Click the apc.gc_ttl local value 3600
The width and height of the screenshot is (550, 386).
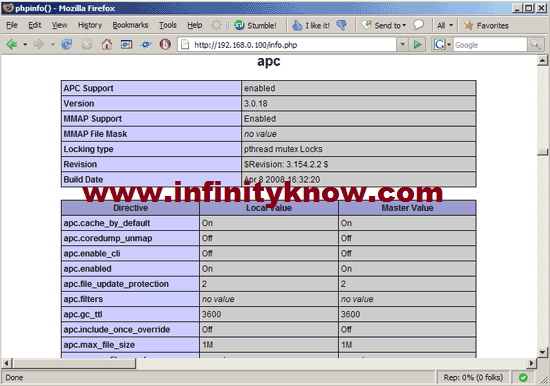(212, 314)
